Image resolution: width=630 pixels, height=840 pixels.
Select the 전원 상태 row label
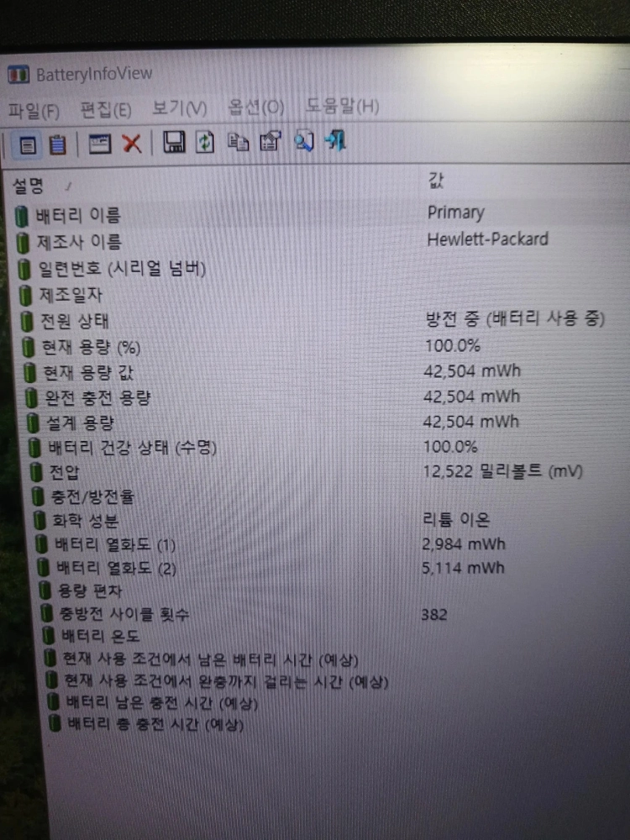click(x=75, y=322)
